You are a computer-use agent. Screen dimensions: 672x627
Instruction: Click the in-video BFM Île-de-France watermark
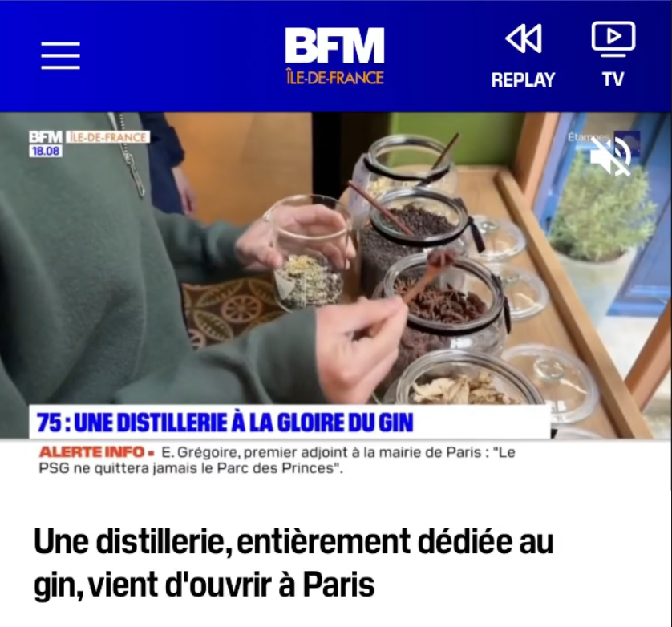pos(89,137)
